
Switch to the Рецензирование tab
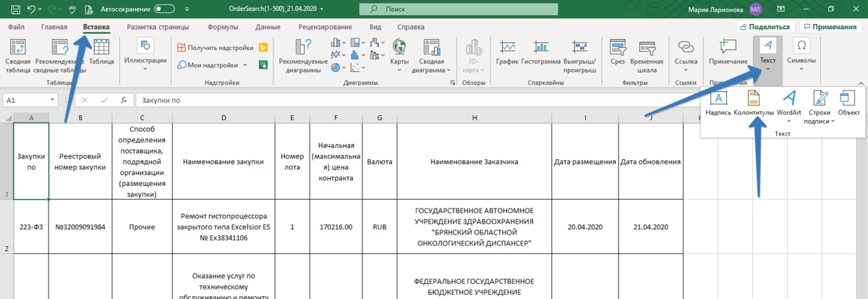325,27
